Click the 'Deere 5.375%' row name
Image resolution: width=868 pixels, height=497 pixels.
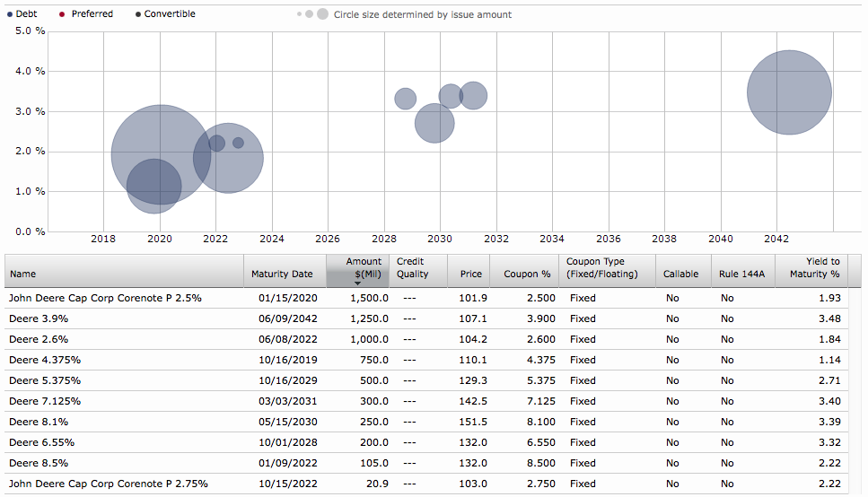[45, 380]
